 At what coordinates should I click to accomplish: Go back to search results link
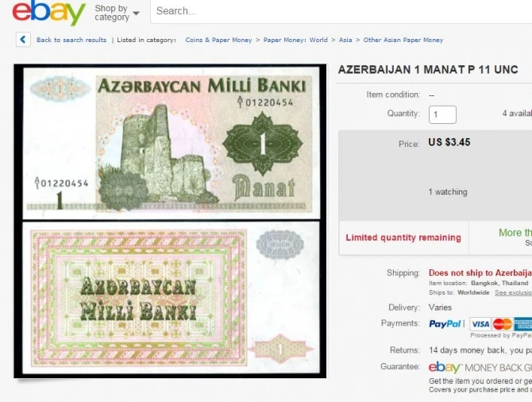tap(71, 40)
